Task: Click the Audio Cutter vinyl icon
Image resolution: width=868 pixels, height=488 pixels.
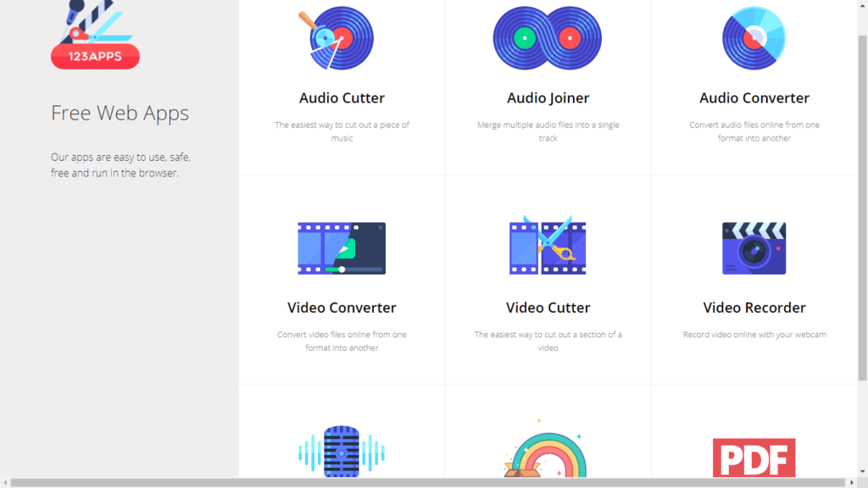Action: pos(337,38)
